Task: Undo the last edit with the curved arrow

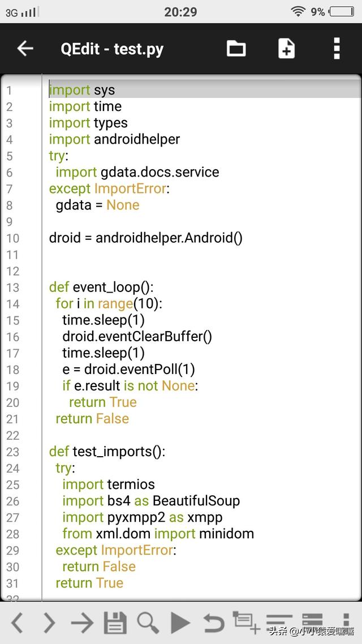Action: 213,622
